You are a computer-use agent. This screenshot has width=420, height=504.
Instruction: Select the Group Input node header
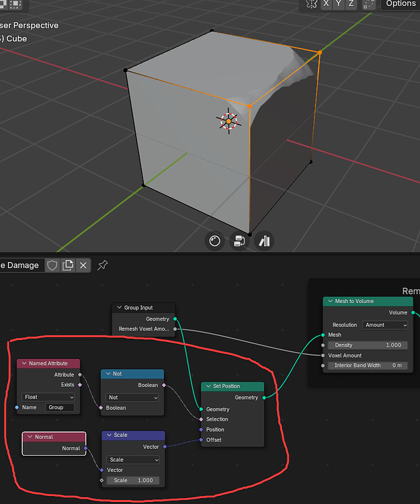pos(143,308)
